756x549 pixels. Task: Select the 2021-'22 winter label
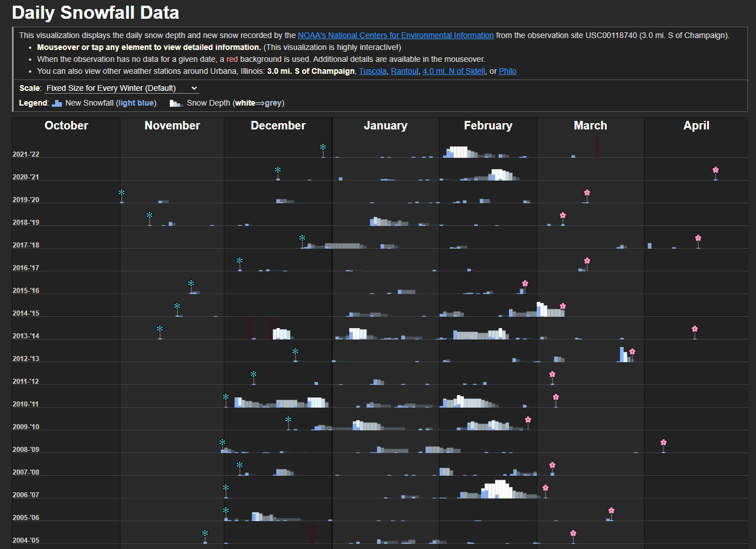click(x=26, y=154)
